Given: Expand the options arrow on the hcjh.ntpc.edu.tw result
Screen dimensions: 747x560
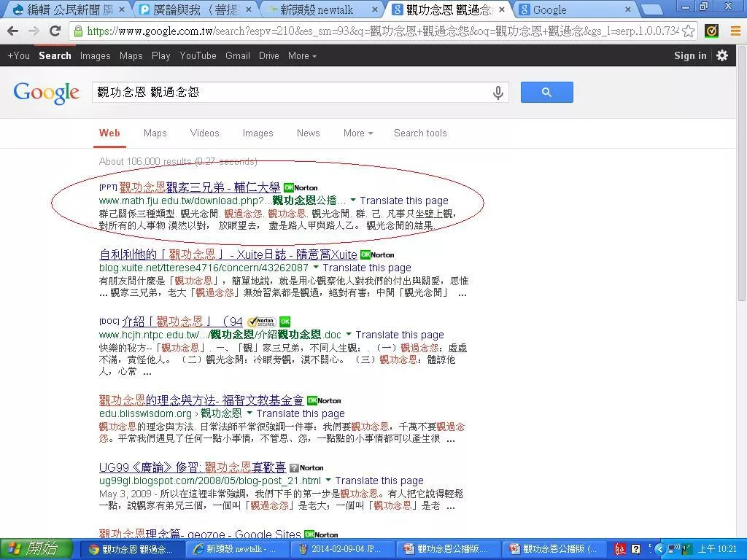Looking at the screenshot, I should click(x=349, y=334).
